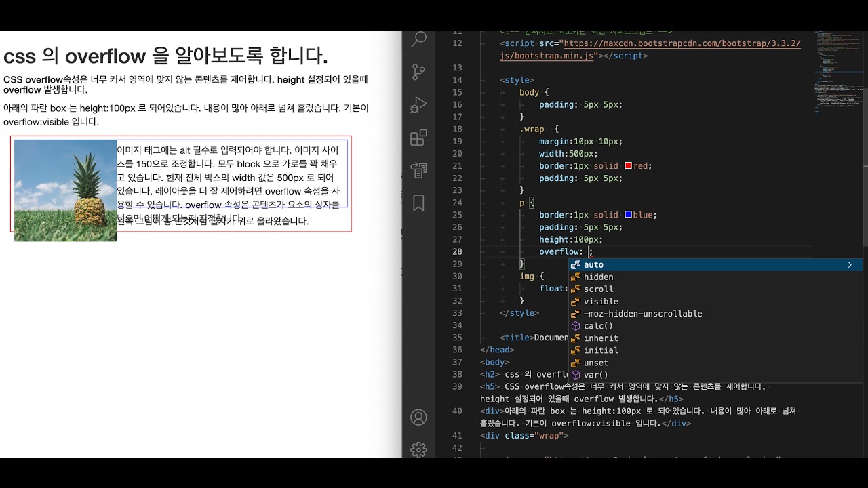Choose 'hidden' from the overflow suggestions

[x=715, y=277]
